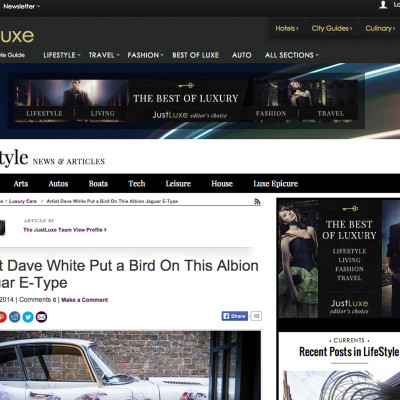The height and width of the screenshot is (400, 400).
Task: Click the Facebook Share button
Action: point(235,316)
